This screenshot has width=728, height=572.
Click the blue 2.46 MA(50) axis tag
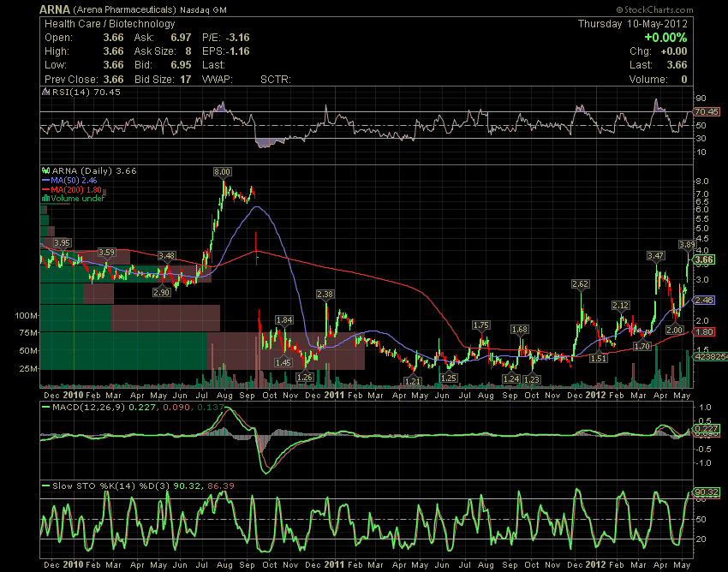click(x=704, y=300)
